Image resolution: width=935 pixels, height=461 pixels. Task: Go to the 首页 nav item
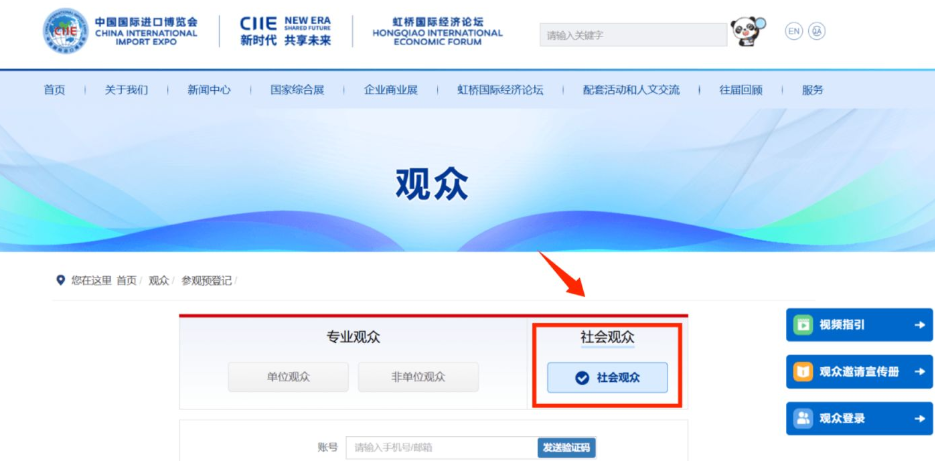(54, 90)
